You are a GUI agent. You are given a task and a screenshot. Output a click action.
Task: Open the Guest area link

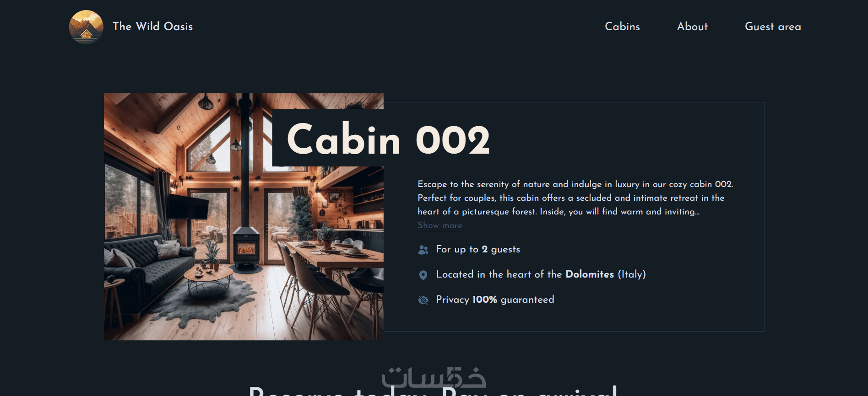click(773, 27)
